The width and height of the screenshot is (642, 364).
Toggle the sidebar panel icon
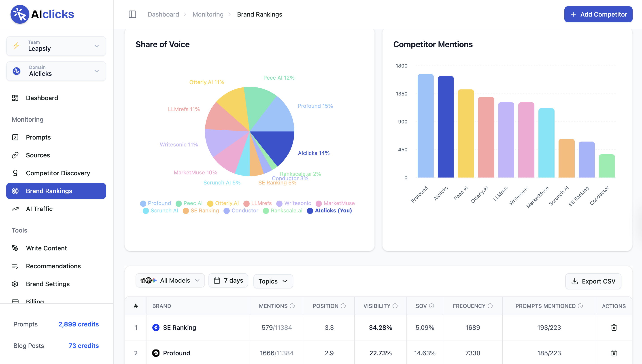coord(132,14)
